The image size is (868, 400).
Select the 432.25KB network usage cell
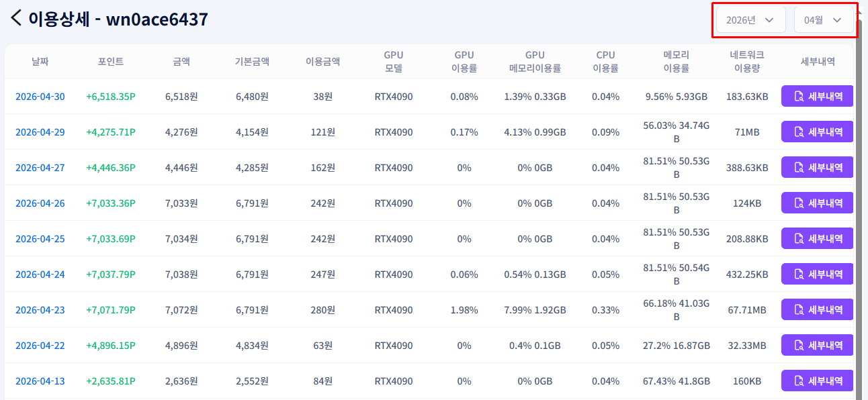(x=747, y=274)
